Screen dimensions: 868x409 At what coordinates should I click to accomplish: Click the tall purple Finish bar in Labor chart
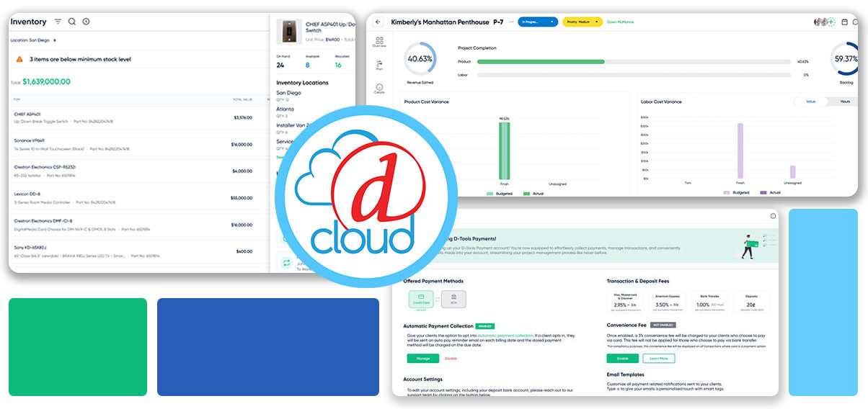740,150
